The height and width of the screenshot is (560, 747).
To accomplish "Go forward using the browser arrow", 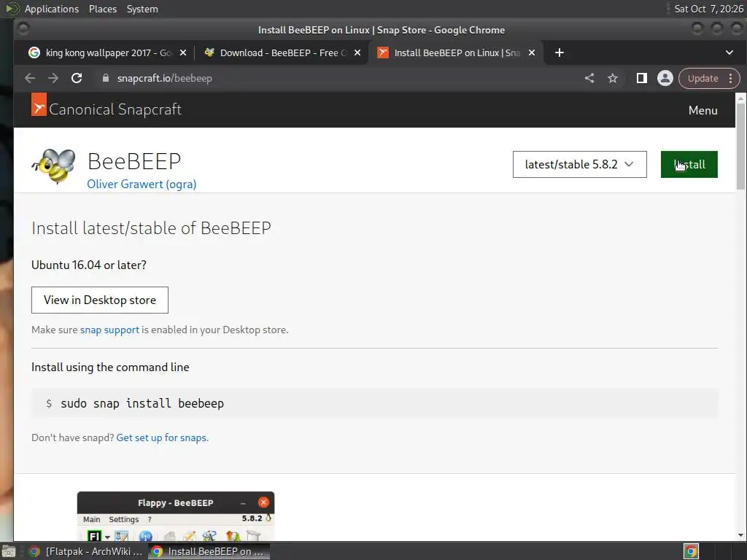I will 53,78.
